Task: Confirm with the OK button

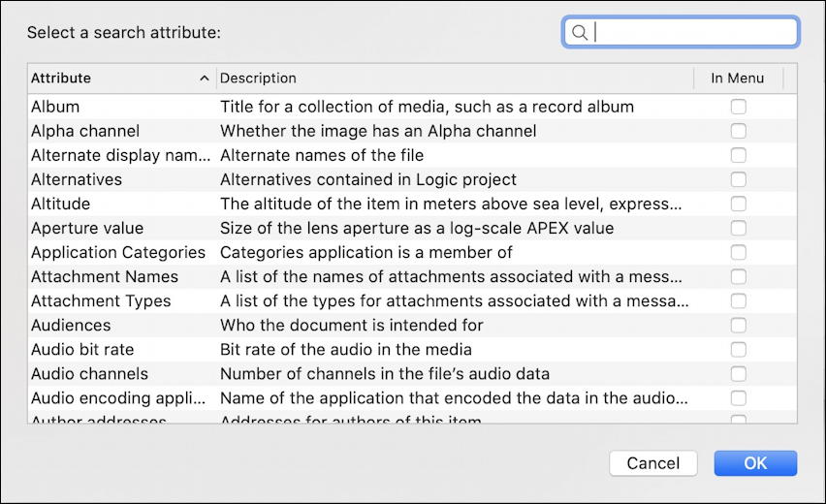Action: click(x=755, y=463)
